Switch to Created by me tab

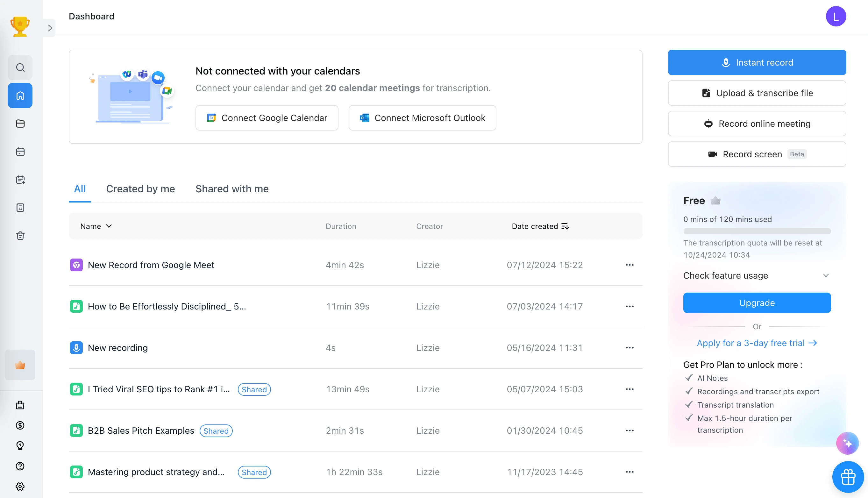click(x=140, y=189)
